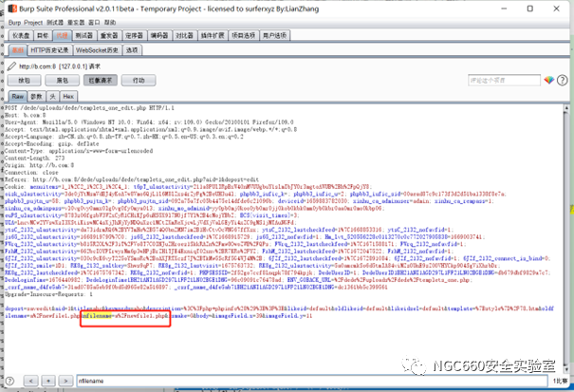Click the 放包 forward button
The image size is (574, 392).
coord(24,81)
